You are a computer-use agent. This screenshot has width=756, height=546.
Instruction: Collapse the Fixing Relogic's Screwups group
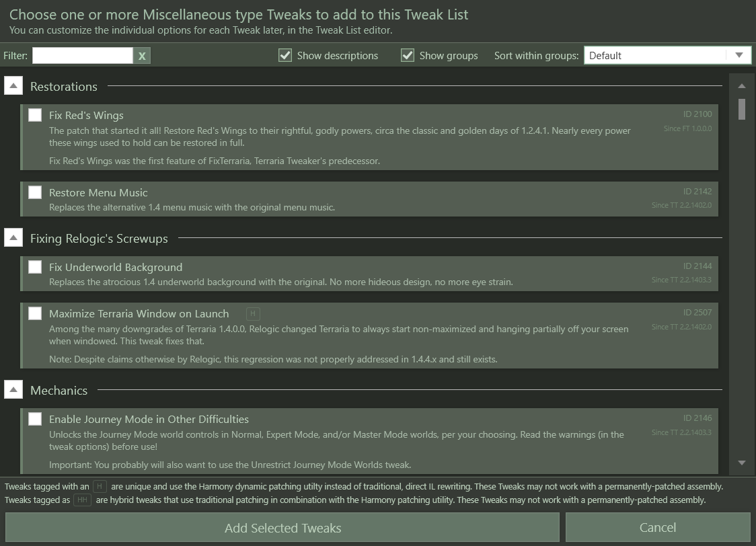(13, 238)
